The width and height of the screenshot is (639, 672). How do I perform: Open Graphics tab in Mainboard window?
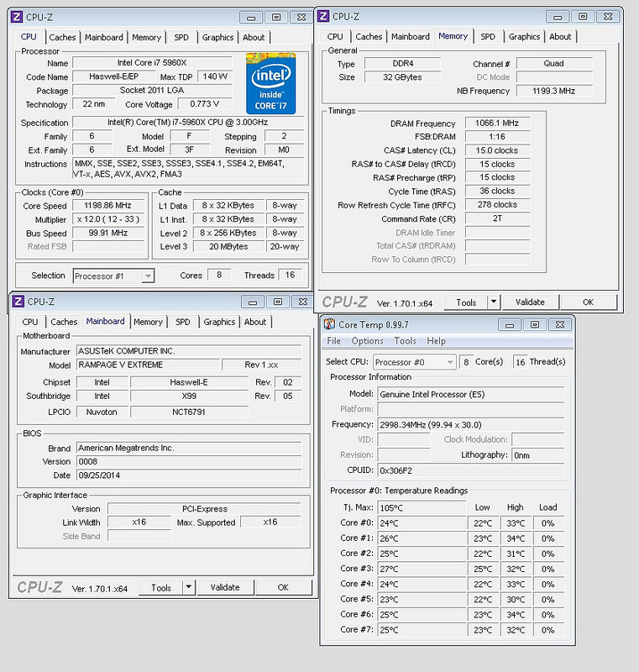pyautogui.click(x=219, y=322)
